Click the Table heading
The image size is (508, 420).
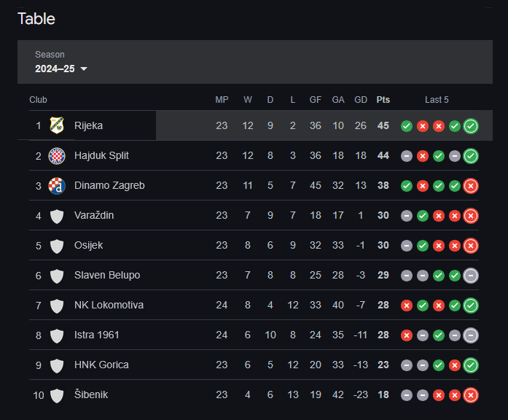tap(36, 19)
